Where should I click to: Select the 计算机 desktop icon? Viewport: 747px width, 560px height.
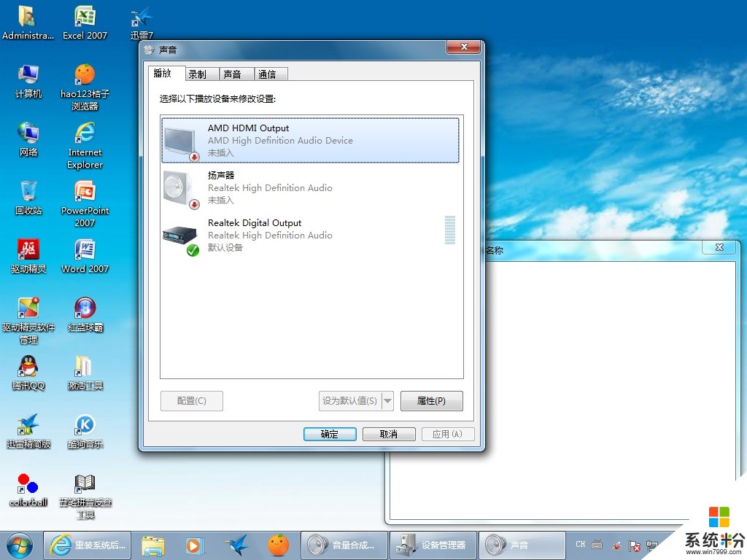point(28,81)
